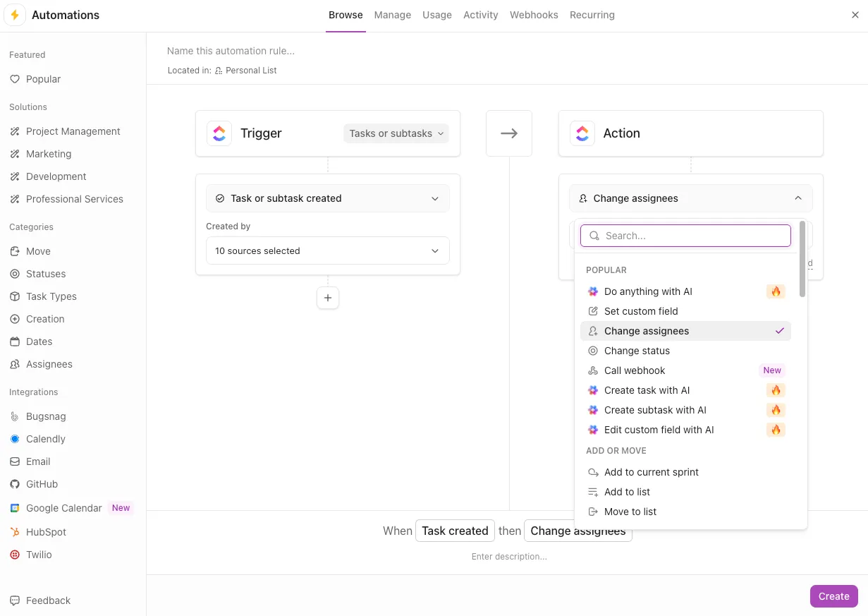This screenshot has width=868, height=616.
Task: Click the Assignees people icon
Action: click(15, 364)
